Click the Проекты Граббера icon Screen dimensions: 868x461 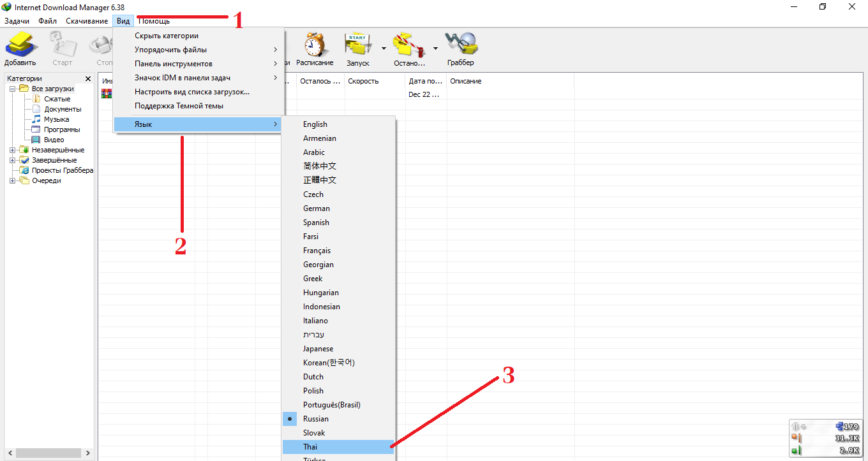point(24,170)
